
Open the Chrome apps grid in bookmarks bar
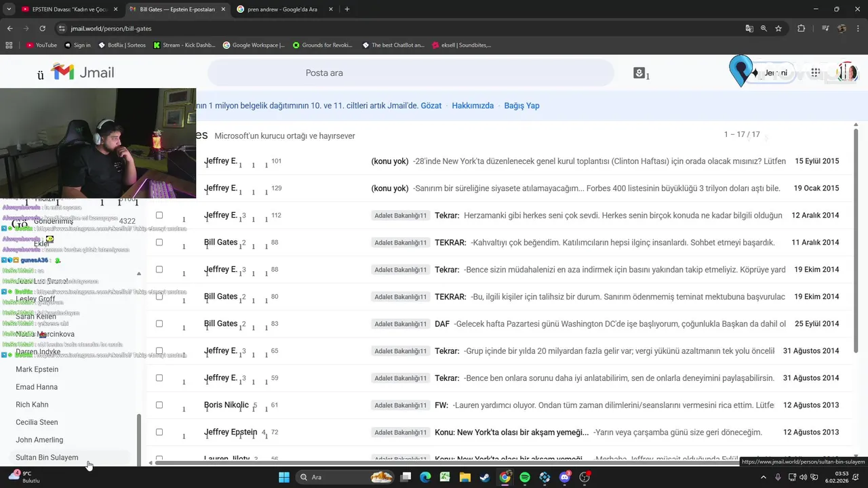tap(9, 45)
